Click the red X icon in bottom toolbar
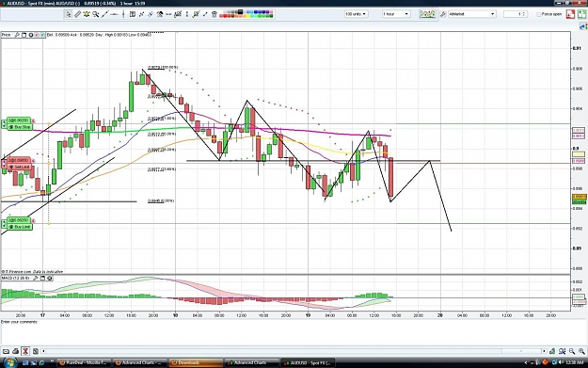This screenshot has height=368, width=588. point(25,351)
